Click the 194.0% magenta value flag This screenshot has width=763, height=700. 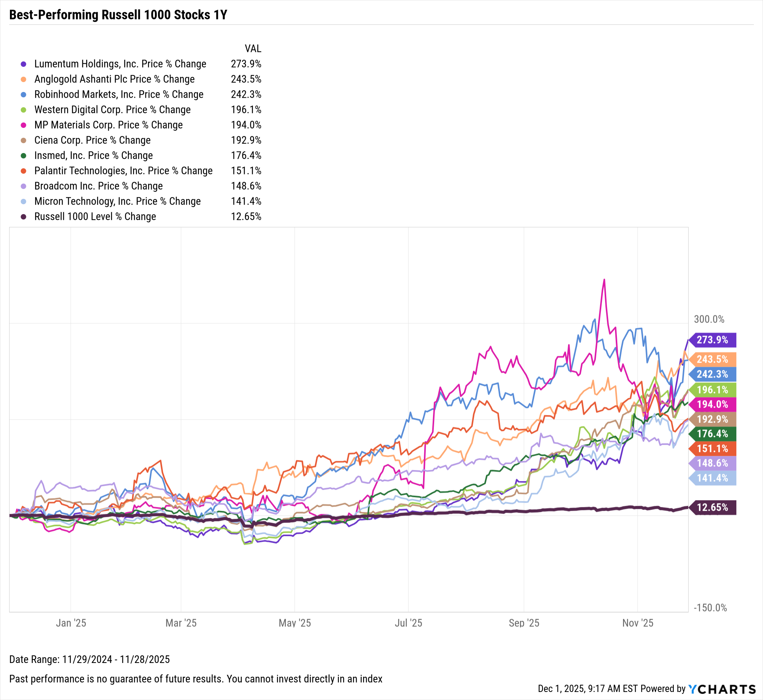pos(712,404)
